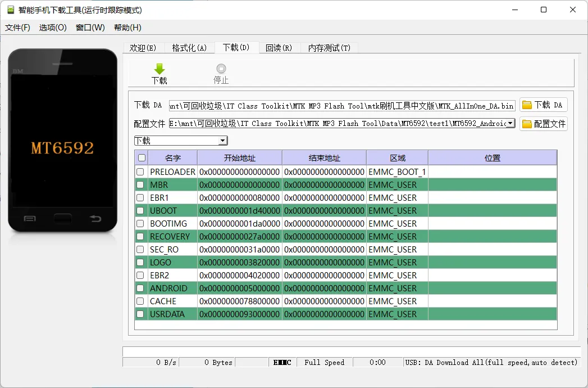Enable the PRELOADER partition checkbox

(x=140, y=172)
